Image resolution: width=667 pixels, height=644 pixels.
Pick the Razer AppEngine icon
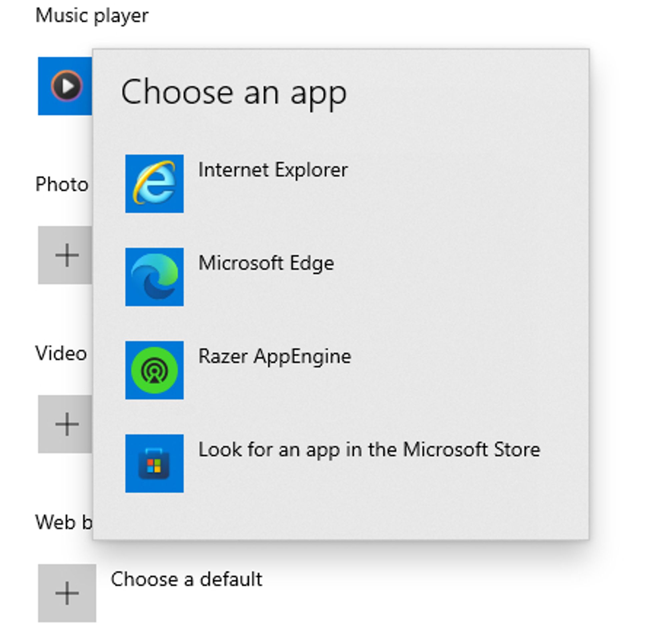tap(154, 370)
